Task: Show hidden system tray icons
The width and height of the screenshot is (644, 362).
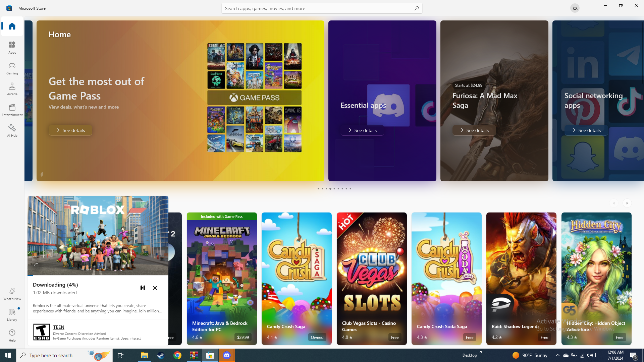Action: click(557, 355)
